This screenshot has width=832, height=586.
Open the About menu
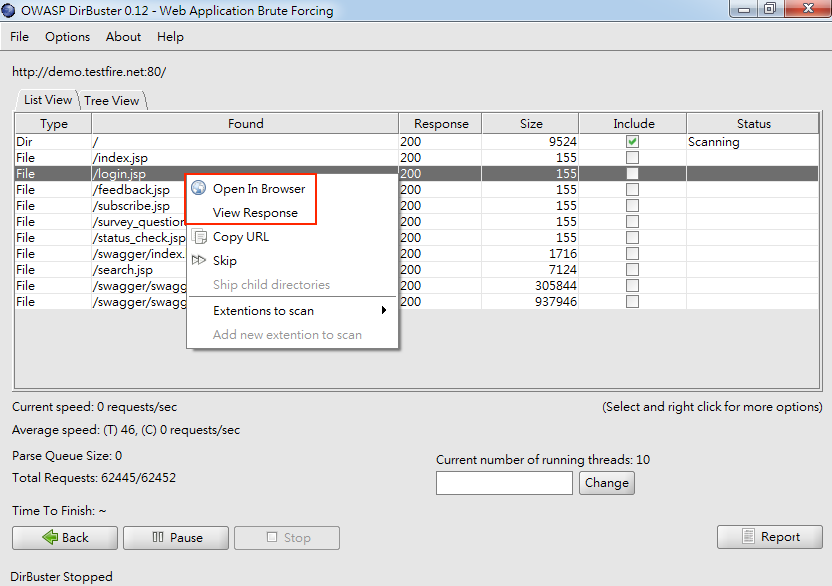tap(123, 37)
